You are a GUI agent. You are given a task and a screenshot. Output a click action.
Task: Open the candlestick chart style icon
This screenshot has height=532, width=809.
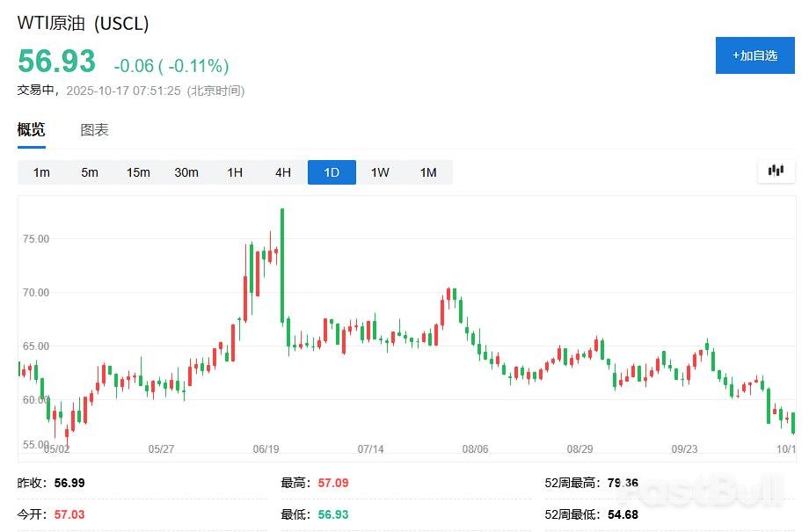click(x=775, y=171)
